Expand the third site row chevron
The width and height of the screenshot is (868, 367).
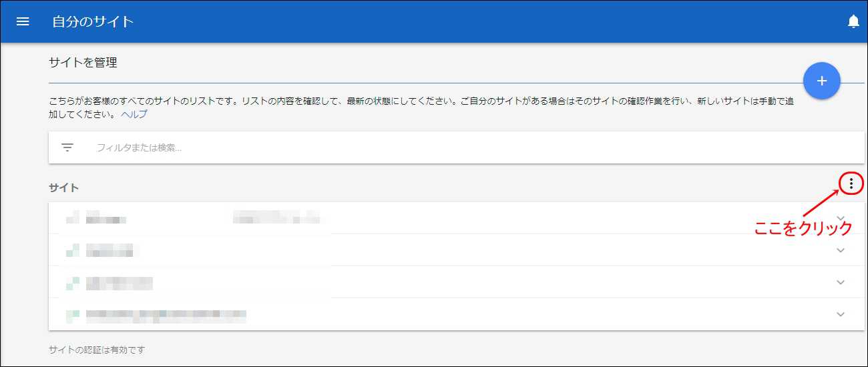(x=841, y=282)
